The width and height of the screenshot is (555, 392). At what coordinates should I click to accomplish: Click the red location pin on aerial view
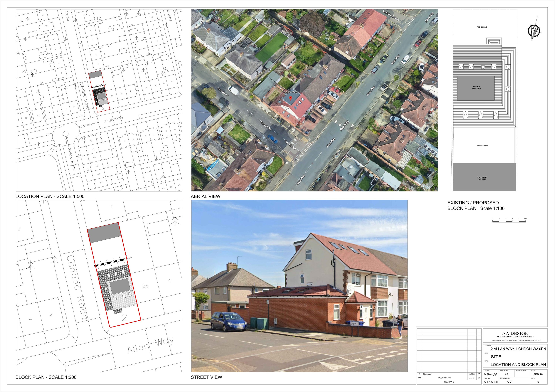point(291,98)
